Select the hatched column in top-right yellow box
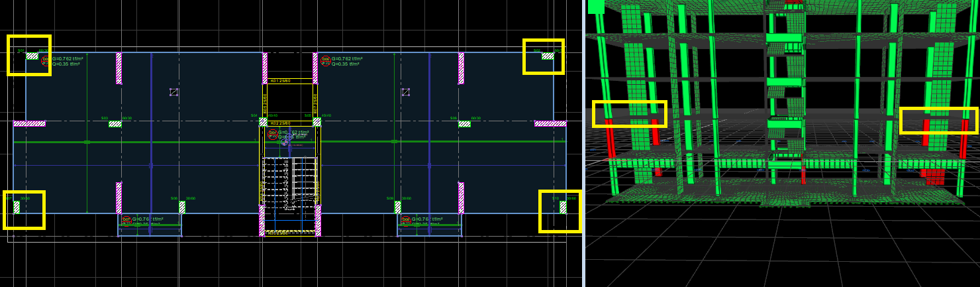The image size is (980, 287). pos(548,56)
